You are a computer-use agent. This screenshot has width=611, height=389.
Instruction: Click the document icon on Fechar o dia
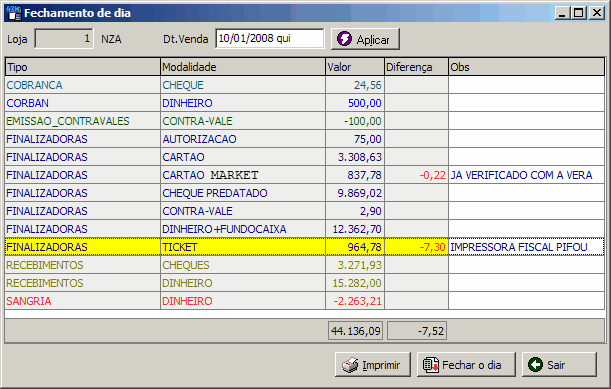431,365
